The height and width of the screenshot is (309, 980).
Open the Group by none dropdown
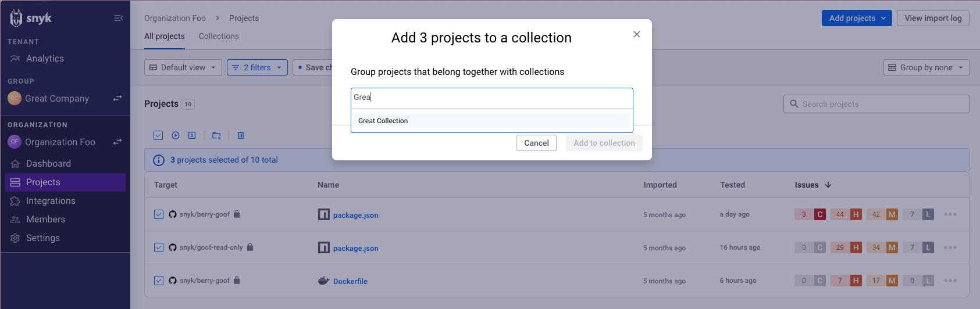[x=926, y=67]
